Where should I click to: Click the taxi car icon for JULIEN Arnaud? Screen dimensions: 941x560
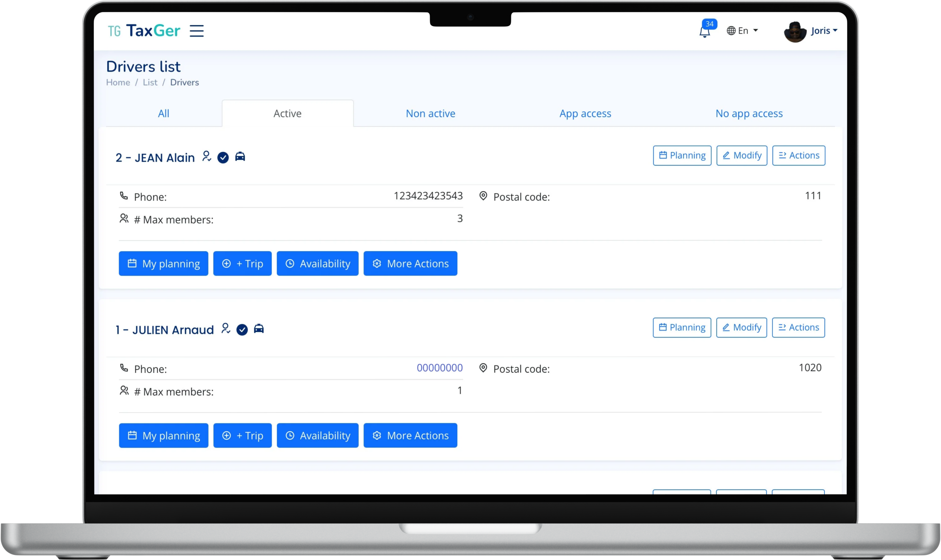pos(259,329)
